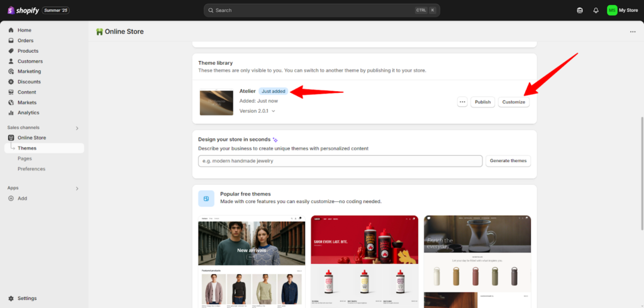Click the three-dot menu for Atelier theme
Viewport: 644px width, 308px height.
click(462, 102)
